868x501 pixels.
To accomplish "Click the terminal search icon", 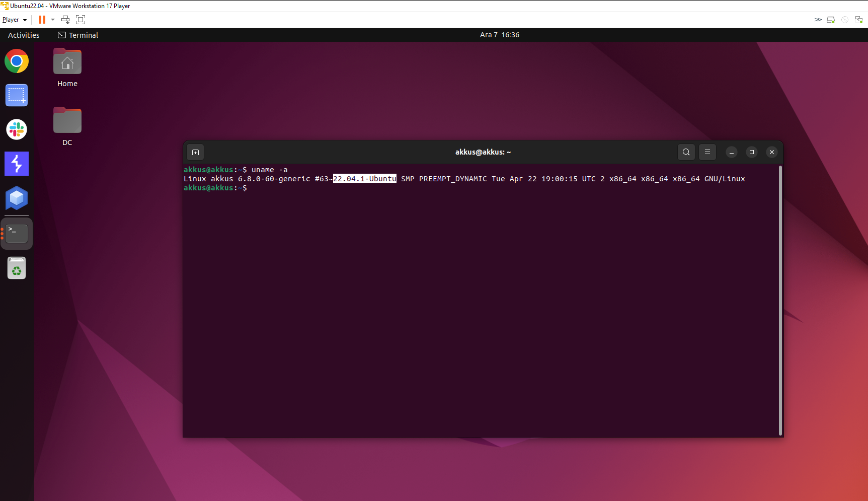I will (x=686, y=152).
